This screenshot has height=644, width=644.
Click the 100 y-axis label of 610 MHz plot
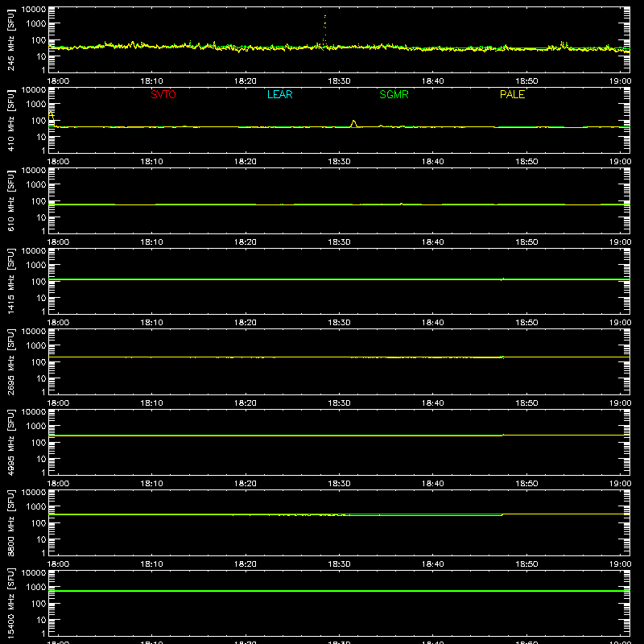tap(39, 201)
